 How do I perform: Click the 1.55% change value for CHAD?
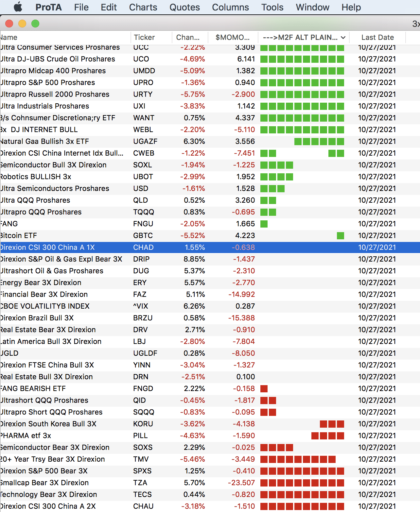(x=195, y=247)
